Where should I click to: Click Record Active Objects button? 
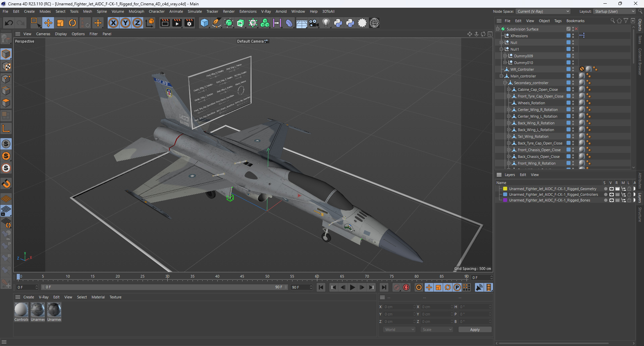[x=397, y=287]
